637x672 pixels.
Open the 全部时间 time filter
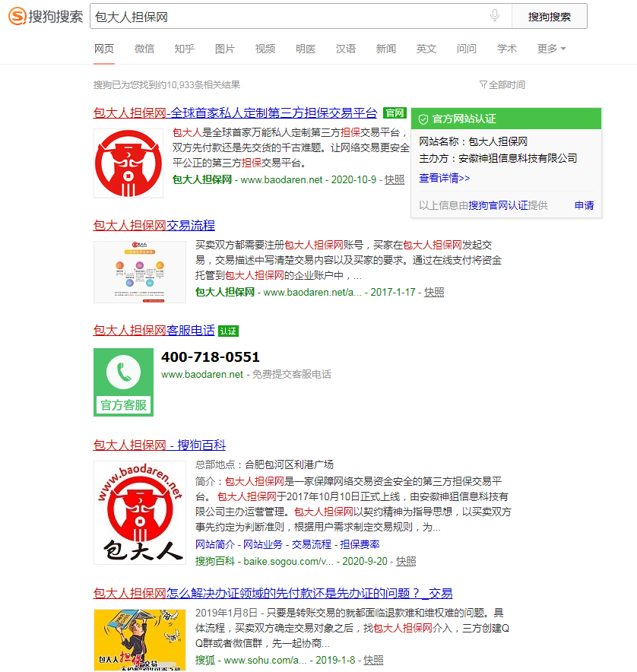502,84
